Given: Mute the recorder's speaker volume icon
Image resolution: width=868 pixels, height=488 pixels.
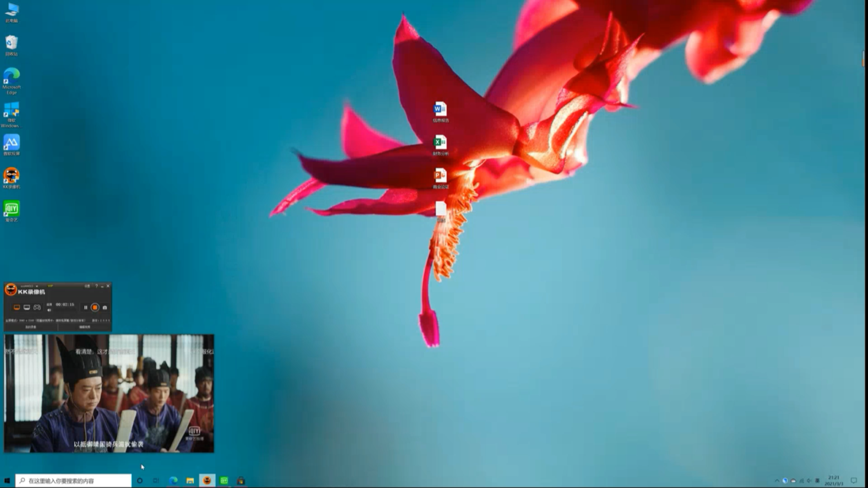Looking at the screenshot, I should (x=49, y=310).
